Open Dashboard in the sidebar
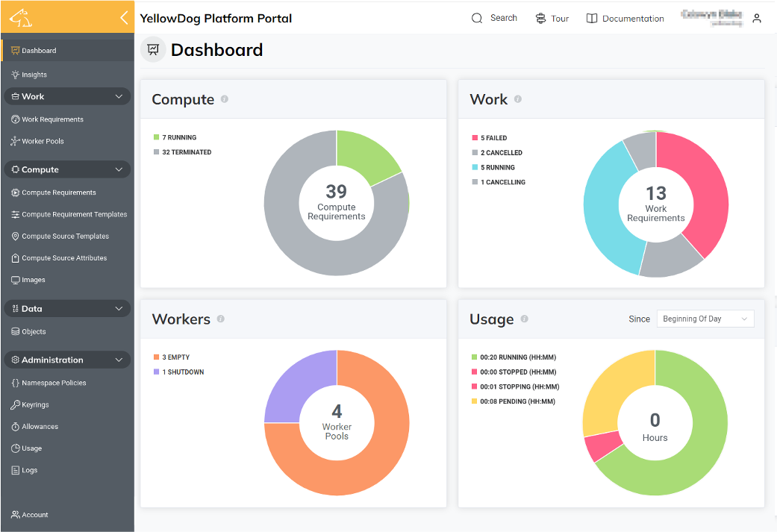Image resolution: width=777 pixels, height=532 pixels. tap(39, 51)
